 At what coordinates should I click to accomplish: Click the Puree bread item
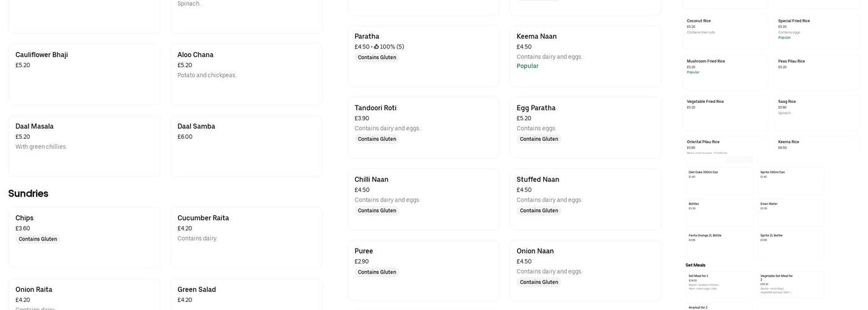pos(423,270)
